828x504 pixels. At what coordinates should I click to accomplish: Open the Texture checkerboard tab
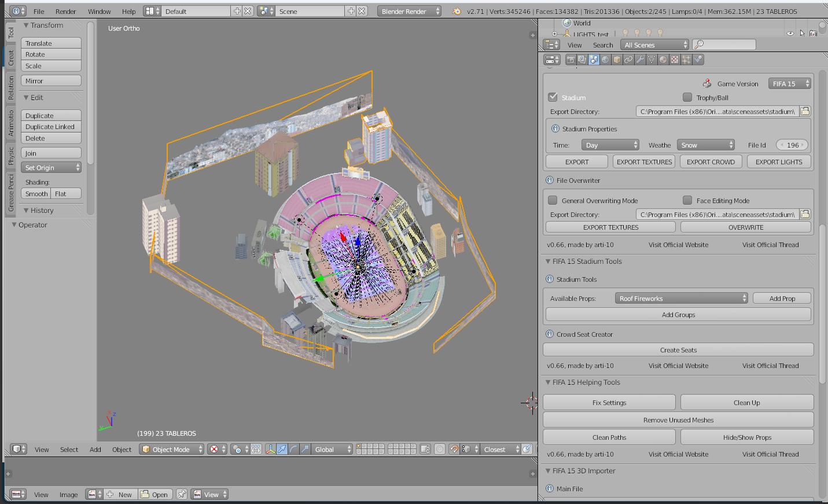click(675, 60)
